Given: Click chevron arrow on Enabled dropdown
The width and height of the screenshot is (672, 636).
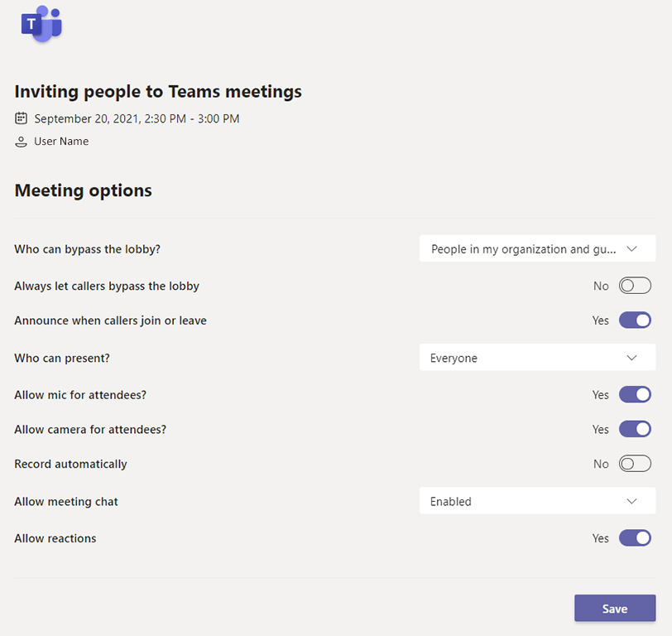Looking at the screenshot, I should pyautogui.click(x=632, y=501).
